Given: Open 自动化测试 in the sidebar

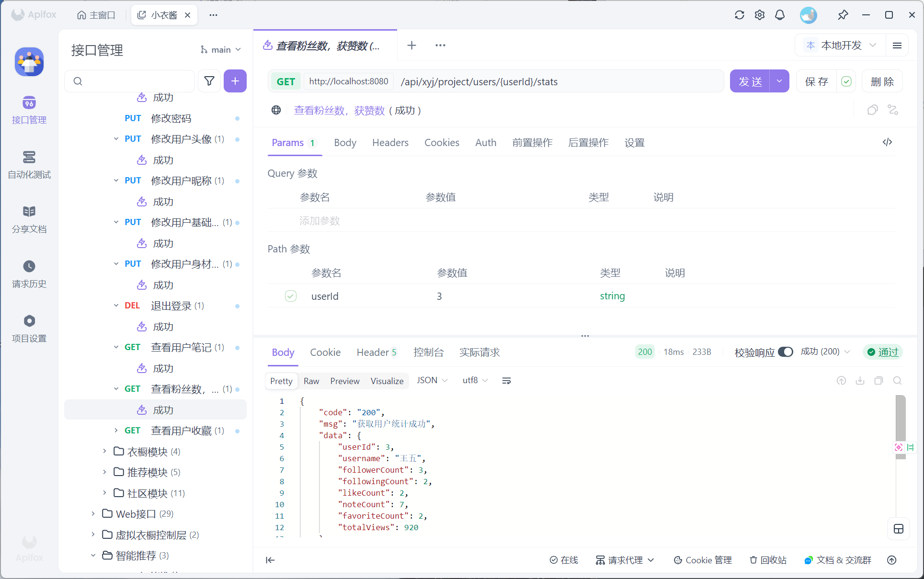Looking at the screenshot, I should click(29, 164).
